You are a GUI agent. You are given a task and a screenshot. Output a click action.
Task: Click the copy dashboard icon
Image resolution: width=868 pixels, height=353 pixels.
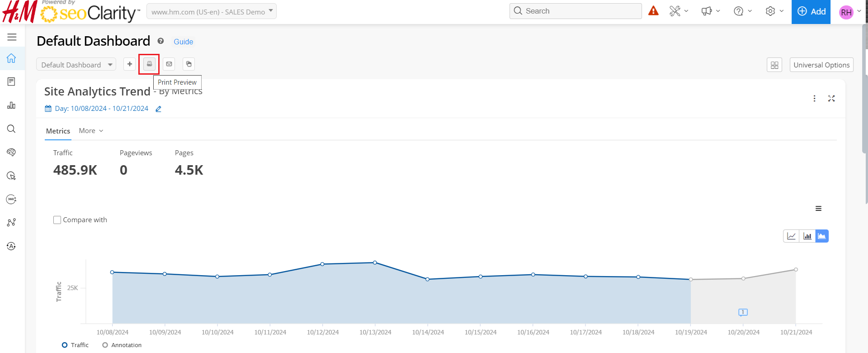[189, 64]
